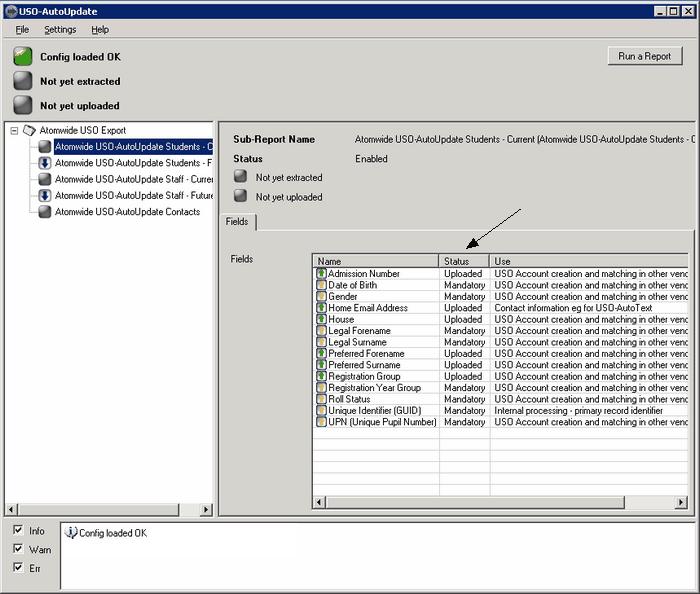Uncheck the Info log filter checkbox

click(18, 530)
